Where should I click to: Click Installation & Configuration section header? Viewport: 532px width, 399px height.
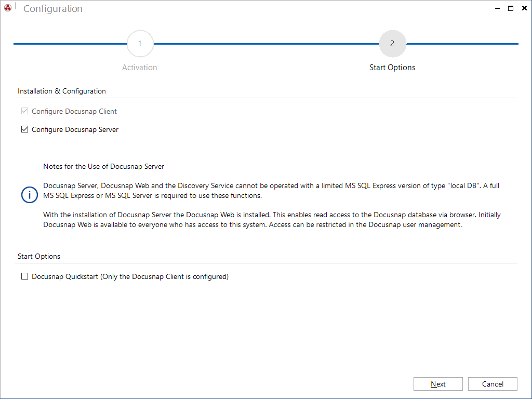point(62,91)
